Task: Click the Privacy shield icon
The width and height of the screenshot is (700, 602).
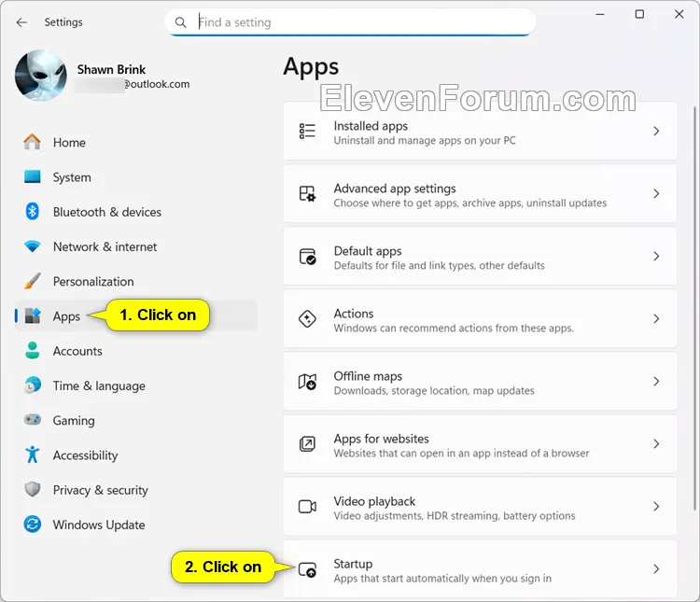Action: [x=32, y=489]
